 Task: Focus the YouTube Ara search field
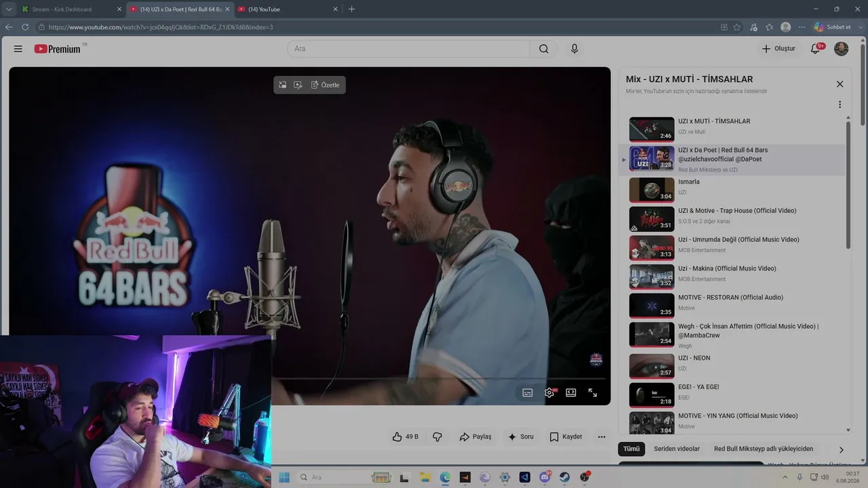pos(408,49)
